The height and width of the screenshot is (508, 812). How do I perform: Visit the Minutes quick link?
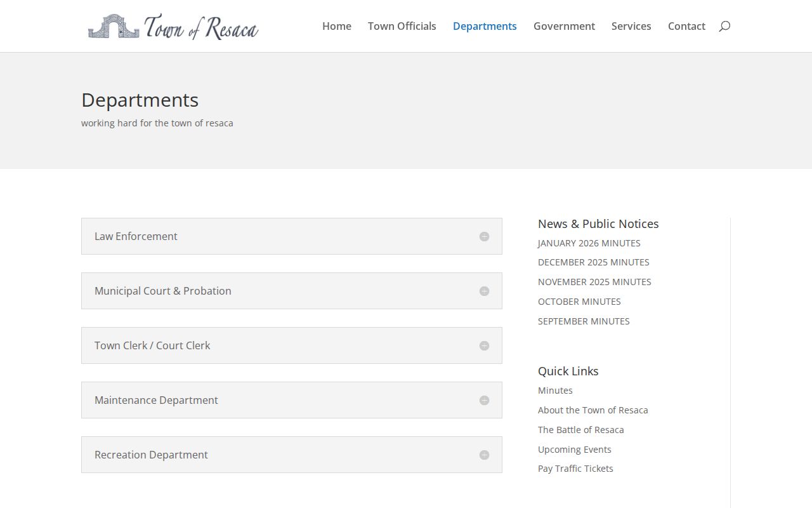[x=555, y=391]
